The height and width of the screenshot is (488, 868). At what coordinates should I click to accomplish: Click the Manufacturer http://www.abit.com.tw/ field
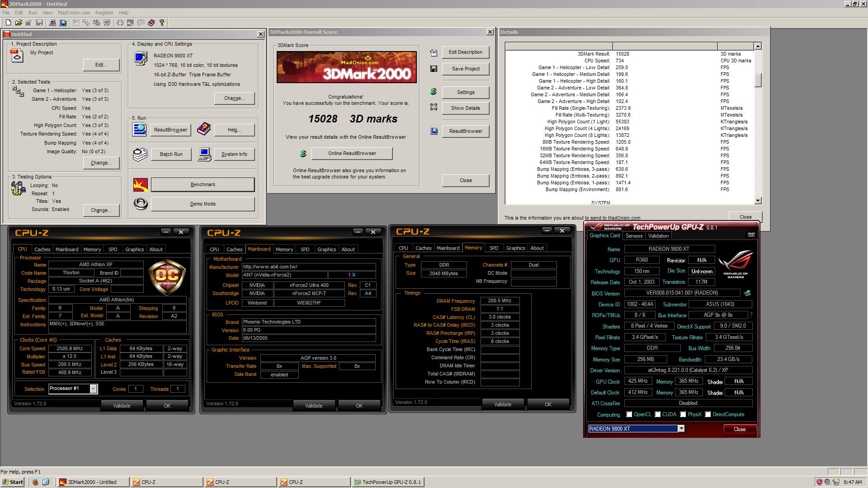pos(309,267)
